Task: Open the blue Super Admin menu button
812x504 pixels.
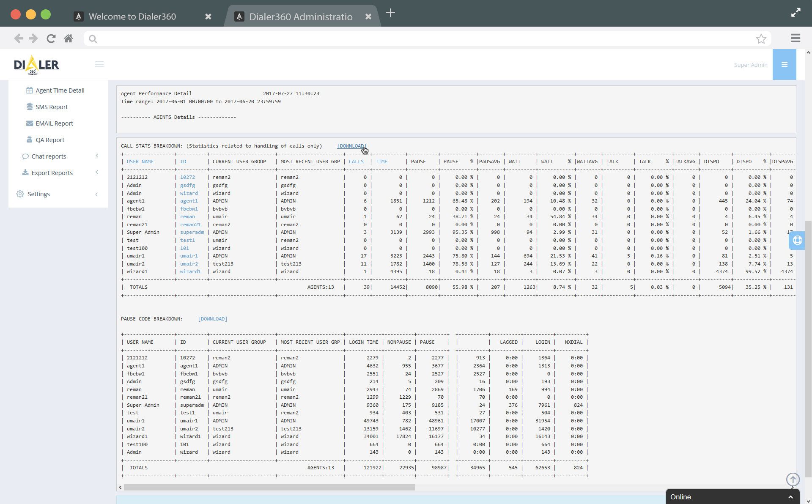Action: click(x=784, y=65)
